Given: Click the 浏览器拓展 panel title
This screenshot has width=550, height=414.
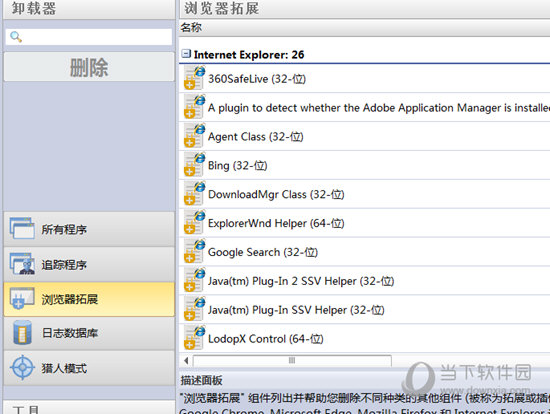Looking at the screenshot, I should 222,8.
